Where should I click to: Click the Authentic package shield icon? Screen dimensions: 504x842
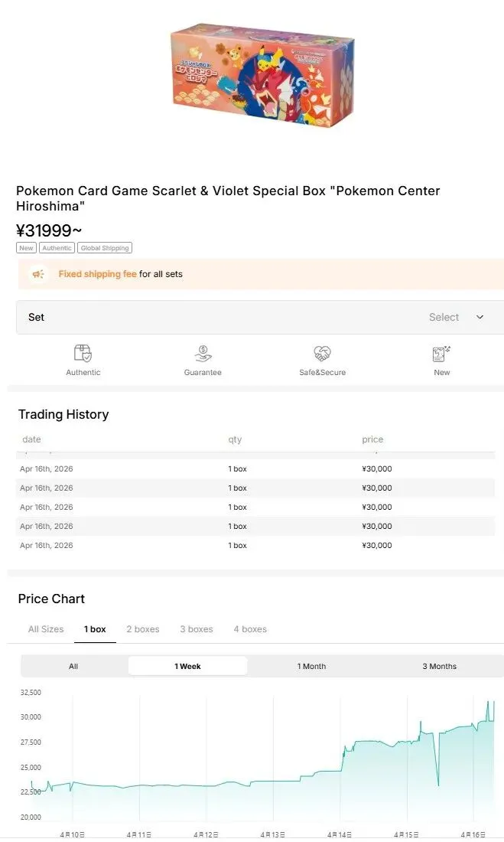click(x=83, y=354)
